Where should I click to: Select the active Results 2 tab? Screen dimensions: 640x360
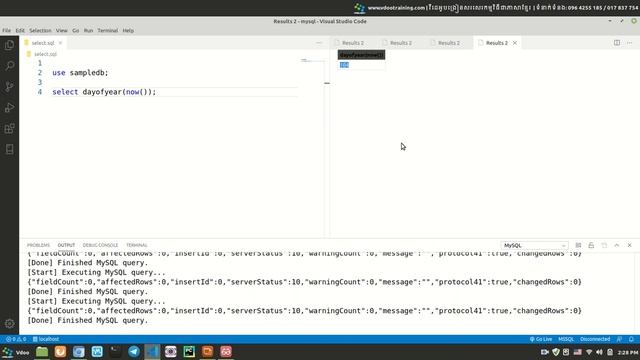click(496, 43)
